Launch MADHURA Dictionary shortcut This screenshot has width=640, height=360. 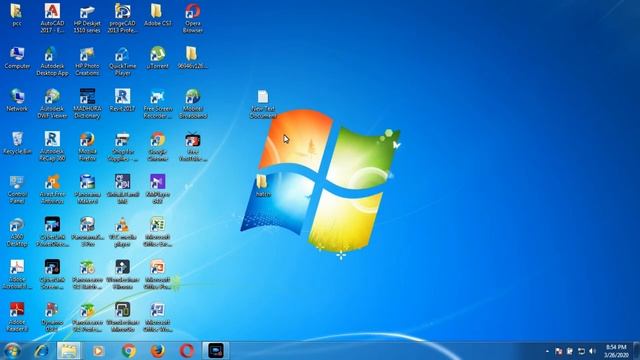[87, 104]
